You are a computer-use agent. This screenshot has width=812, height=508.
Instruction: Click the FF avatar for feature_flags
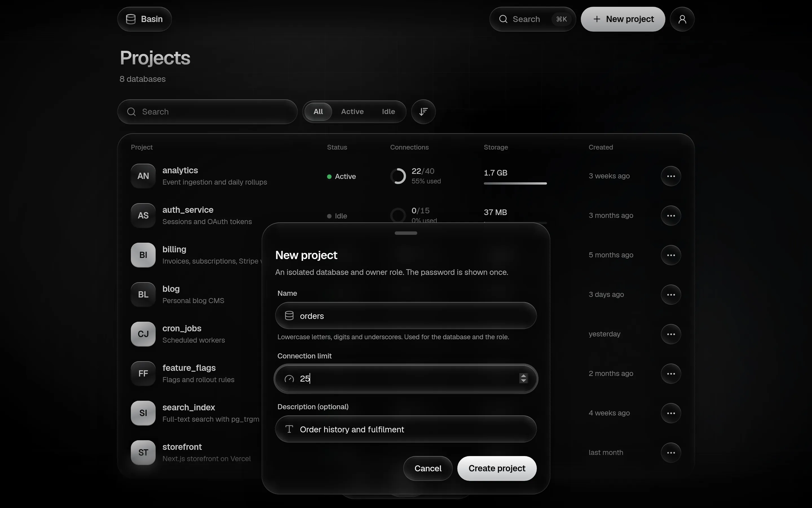(x=143, y=374)
